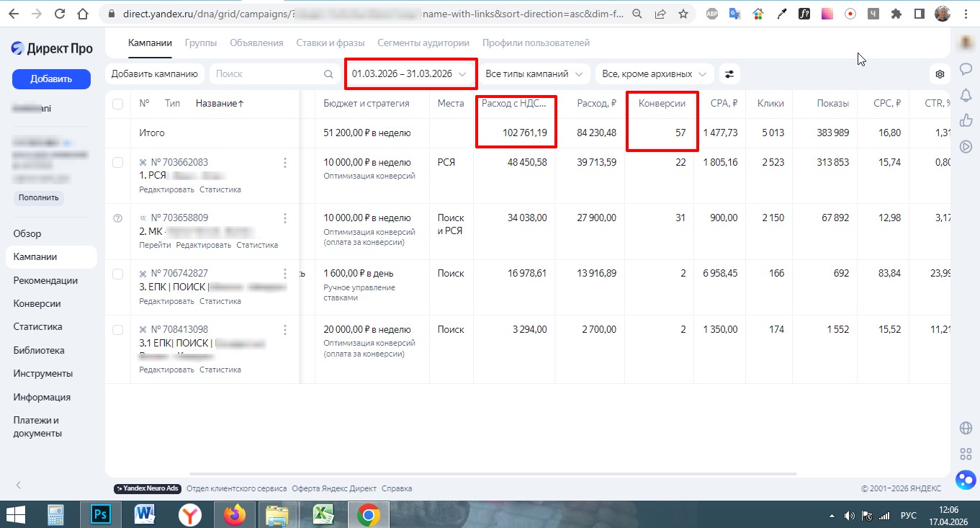This screenshot has width=980, height=528.
Task: Collapse left sidebar with arrow icon
Action: tap(19, 486)
